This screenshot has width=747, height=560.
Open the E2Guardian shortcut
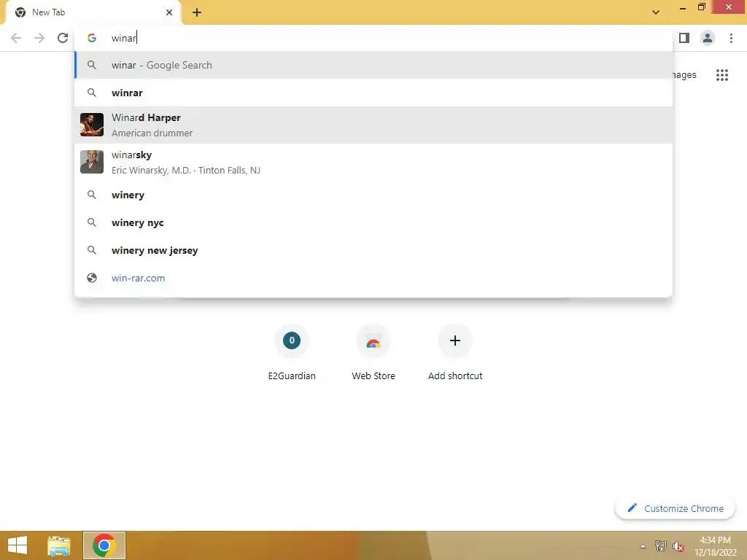pos(292,353)
